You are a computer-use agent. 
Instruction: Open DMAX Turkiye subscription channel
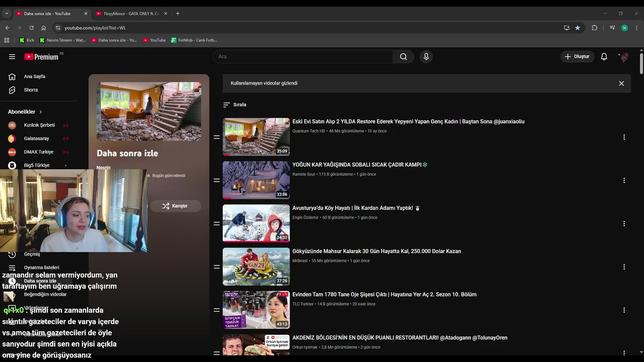(39, 152)
